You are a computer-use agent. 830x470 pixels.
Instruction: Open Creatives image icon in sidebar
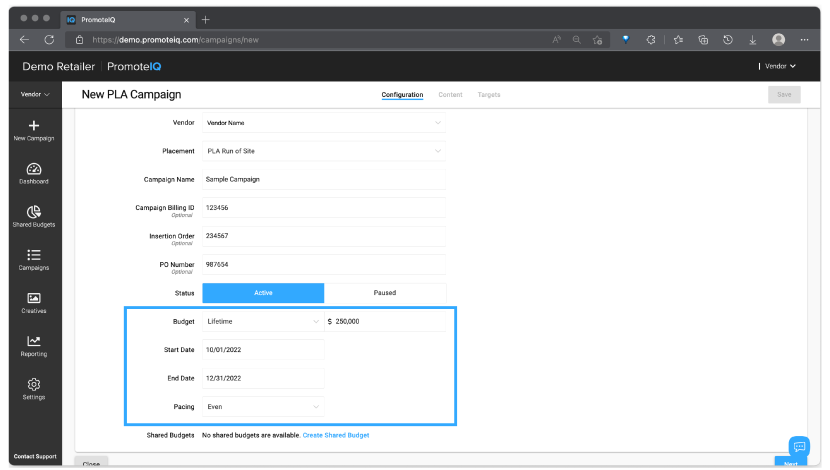point(34,298)
